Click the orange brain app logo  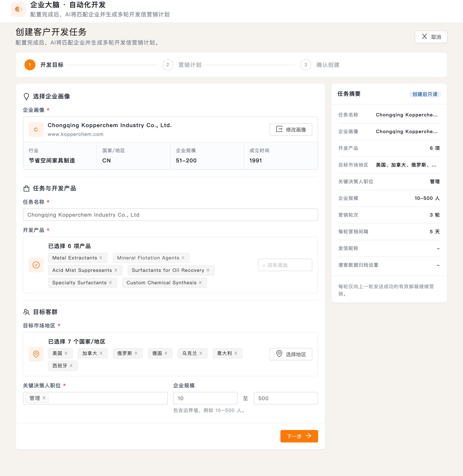(x=18, y=10)
